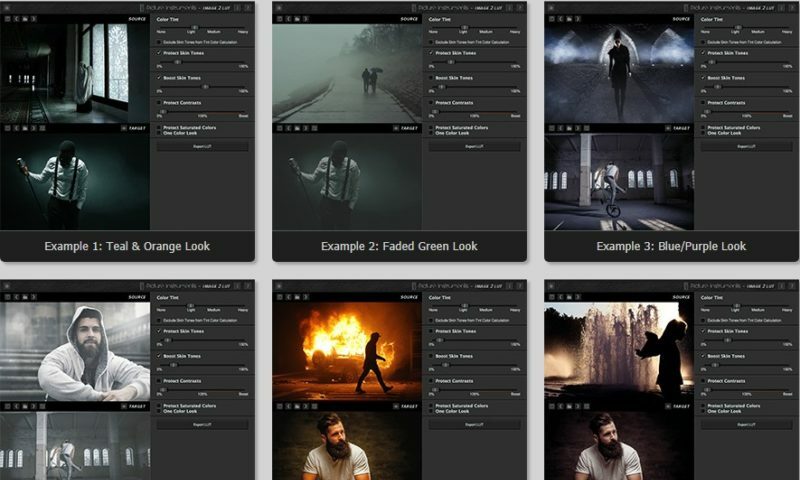Enable Exclude Skin Tones checkbox in Example 1
The height and width of the screenshot is (480, 800).
[159, 42]
